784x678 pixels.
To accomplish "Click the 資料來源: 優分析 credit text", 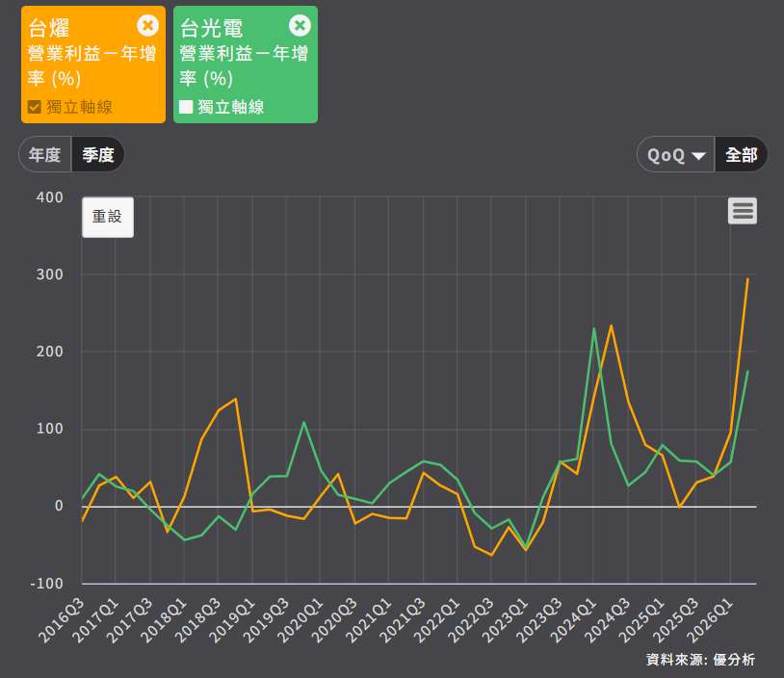I will (x=700, y=660).
